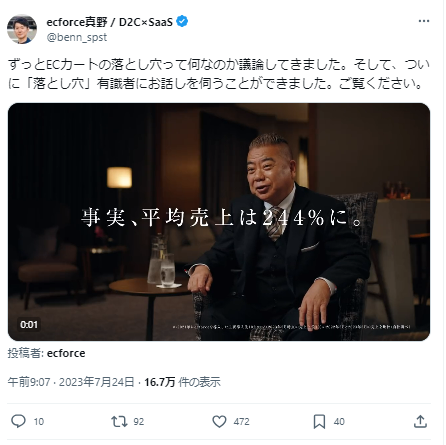Click the bookmark count 40
Screen dimensions: 446x445
tap(339, 422)
